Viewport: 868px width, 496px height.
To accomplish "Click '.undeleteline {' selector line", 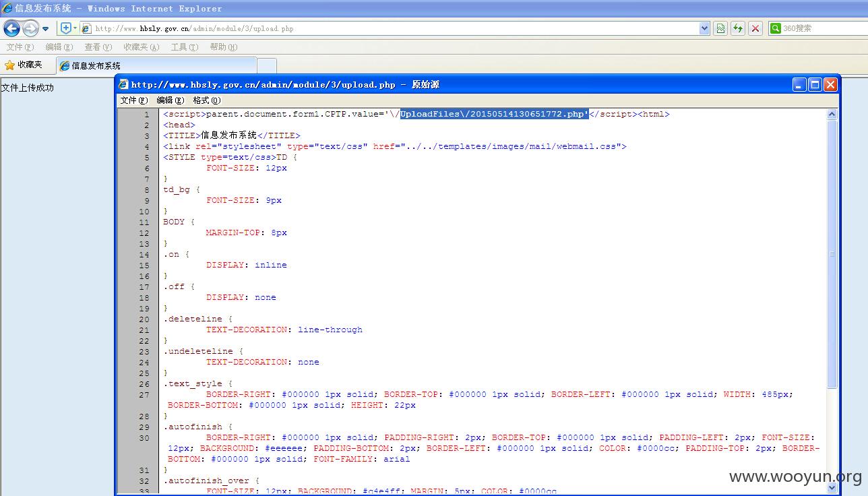I will point(203,351).
